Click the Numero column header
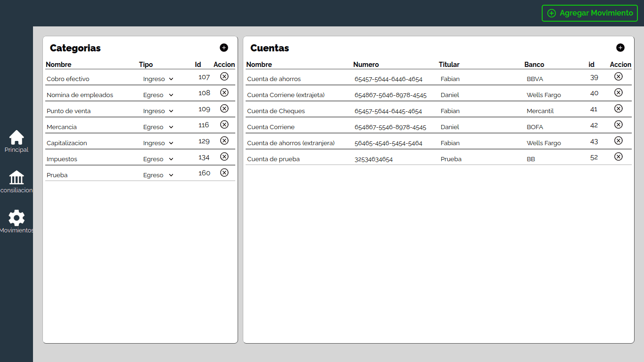This screenshot has width=644, height=362. click(x=366, y=65)
